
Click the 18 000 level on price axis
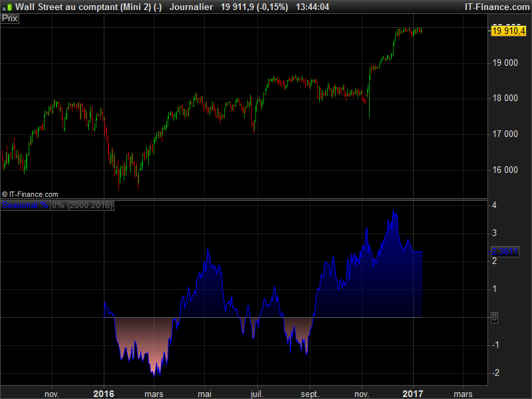tap(505, 98)
